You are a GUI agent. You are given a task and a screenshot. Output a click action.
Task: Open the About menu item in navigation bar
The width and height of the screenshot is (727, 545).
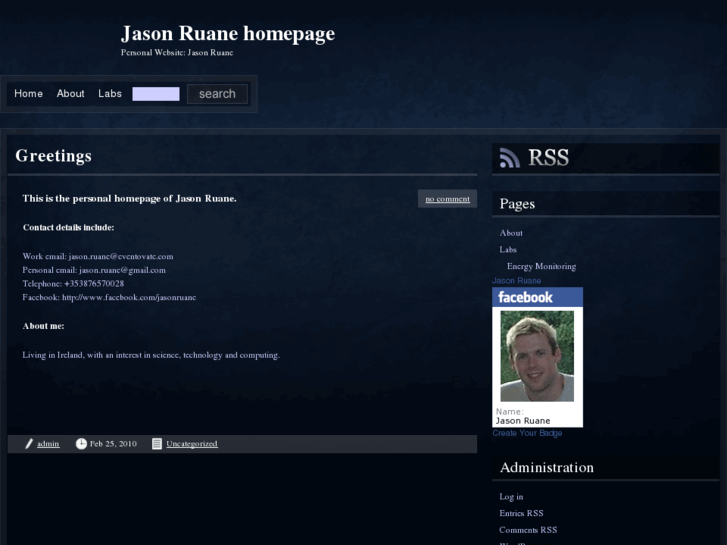(70, 94)
